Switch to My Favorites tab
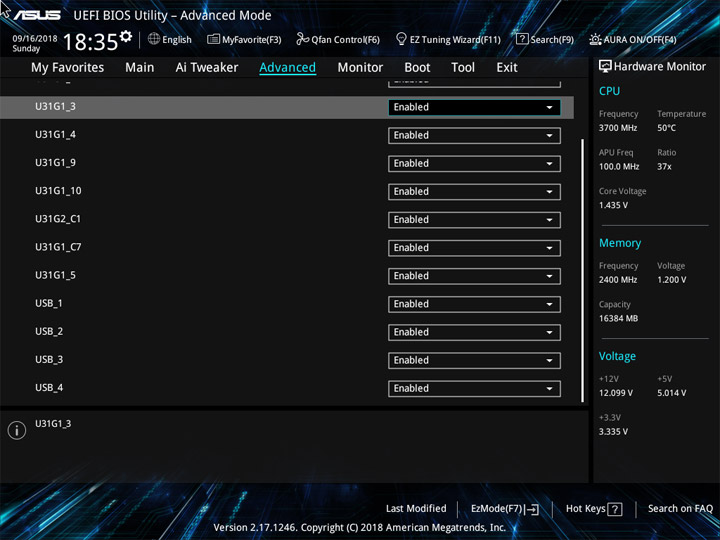The height and width of the screenshot is (540, 720). pos(68,68)
